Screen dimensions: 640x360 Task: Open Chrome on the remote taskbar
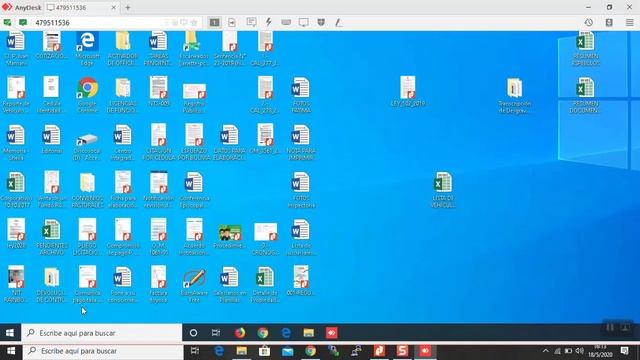[263, 333]
